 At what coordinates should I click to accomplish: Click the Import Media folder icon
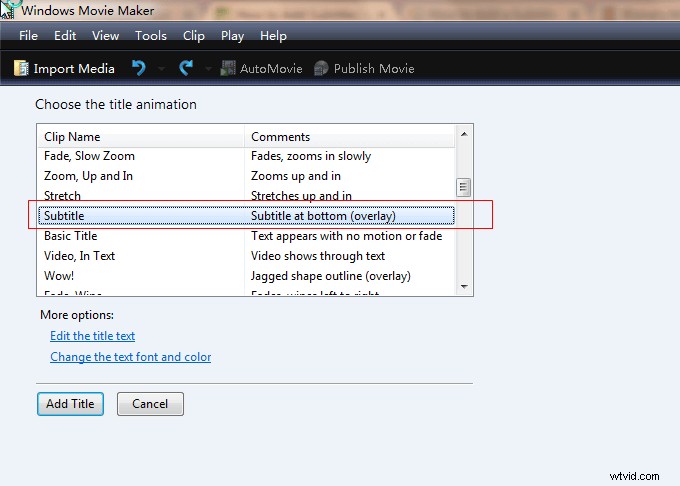(21, 68)
